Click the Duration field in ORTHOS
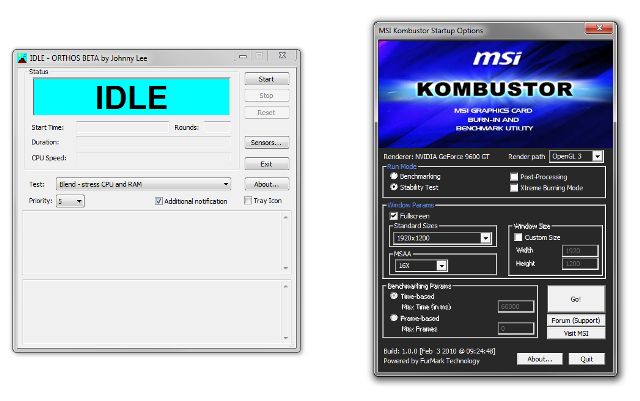The image size is (640, 401). click(x=153, y=142)
